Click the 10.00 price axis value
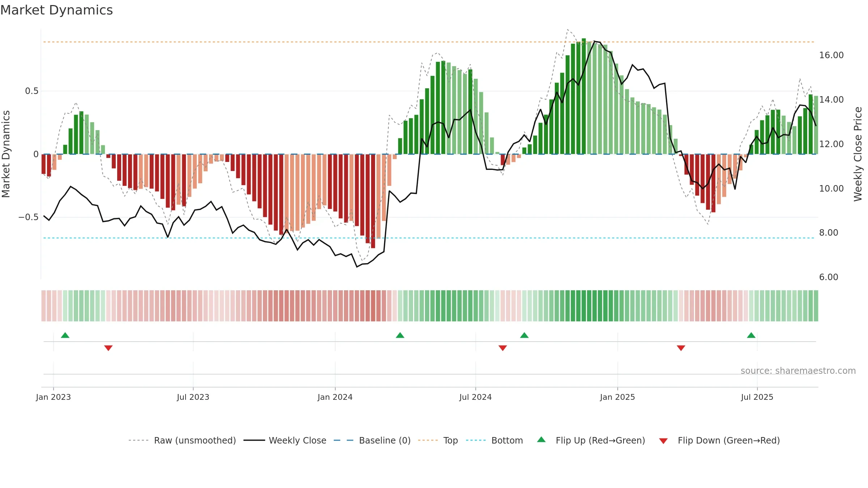This screenshot has width=868, height=488. (831, 189)
